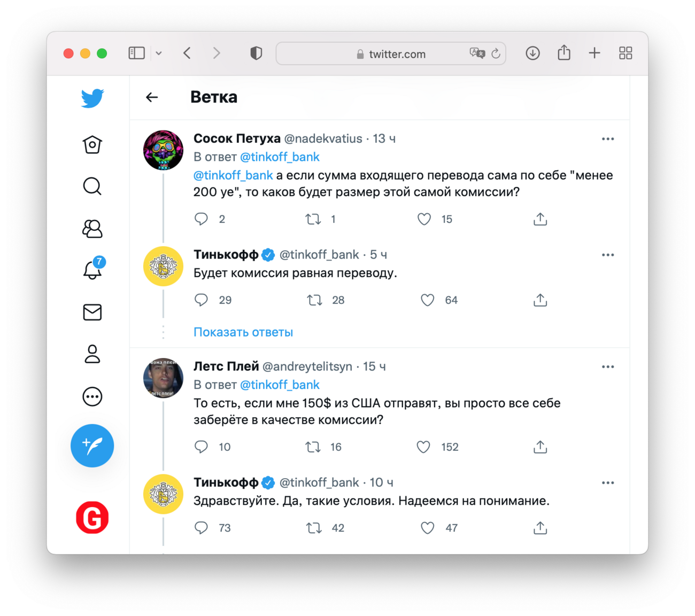This screenshot has height=616, width=695.
Task: Expand more menu in Twitter sidebar
Action: point(92,396)
